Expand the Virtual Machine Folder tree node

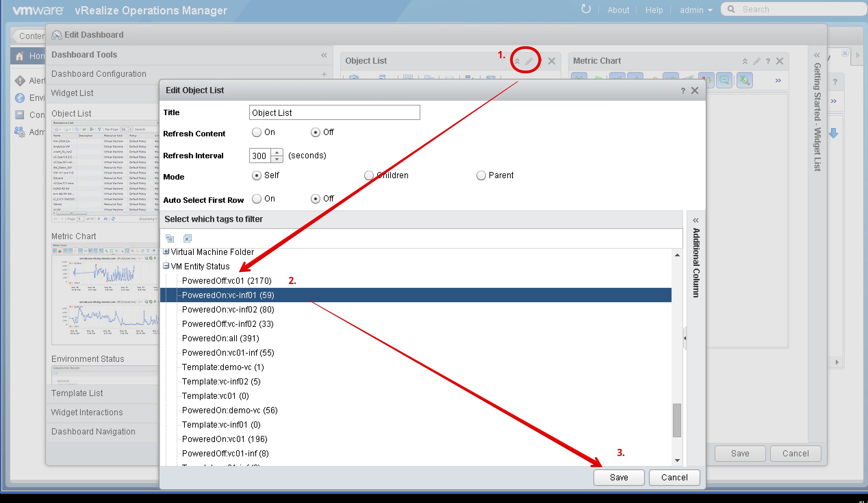pyautogui.click(x=166, y=252)
